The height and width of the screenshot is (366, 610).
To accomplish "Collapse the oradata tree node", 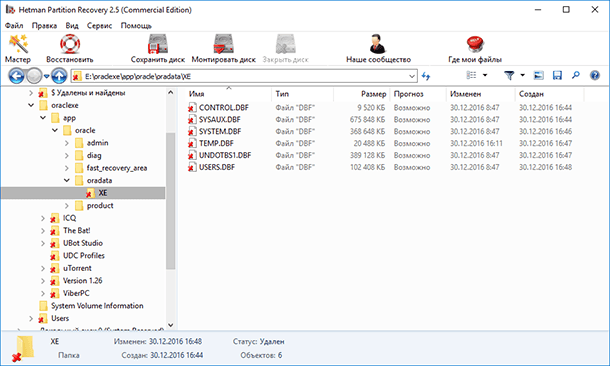I will [67, 180].
